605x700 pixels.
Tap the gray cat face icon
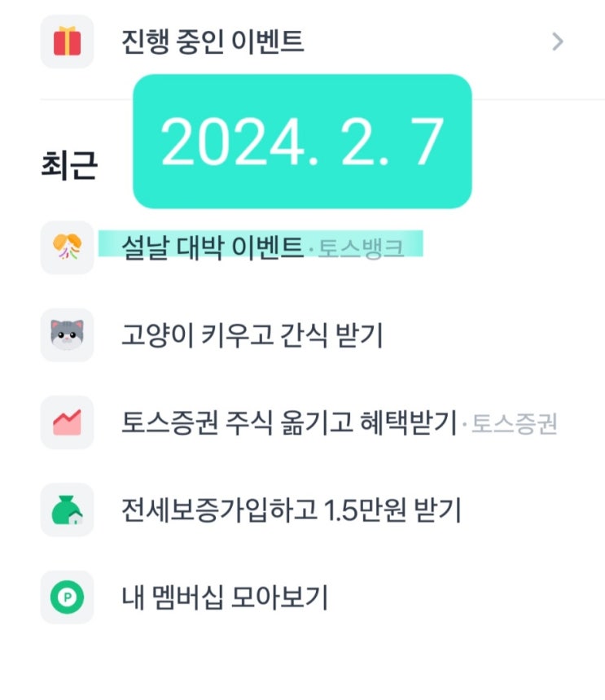coord(67,335)
